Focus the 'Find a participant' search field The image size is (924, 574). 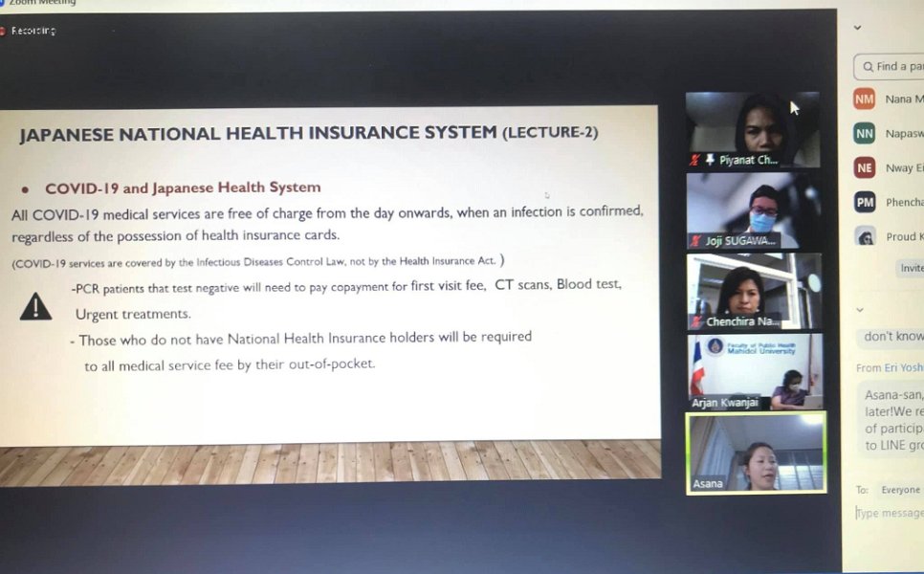[889, 67]
